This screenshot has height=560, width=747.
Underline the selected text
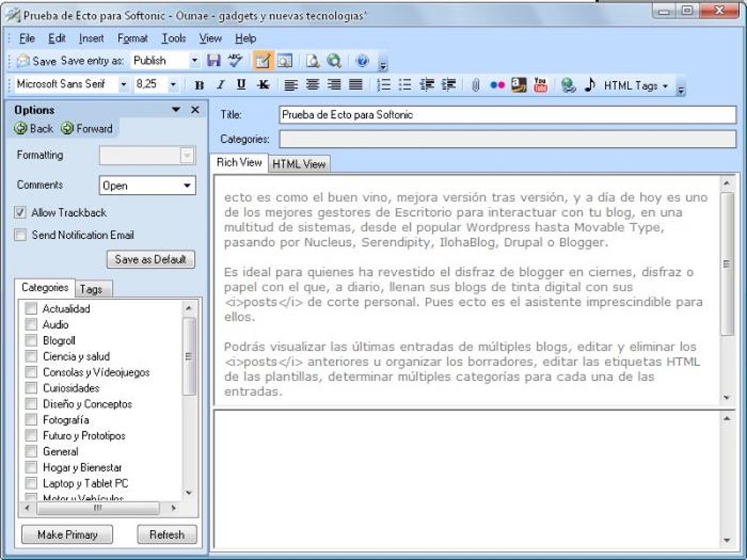pyautogui.click(x=241, y=85)
